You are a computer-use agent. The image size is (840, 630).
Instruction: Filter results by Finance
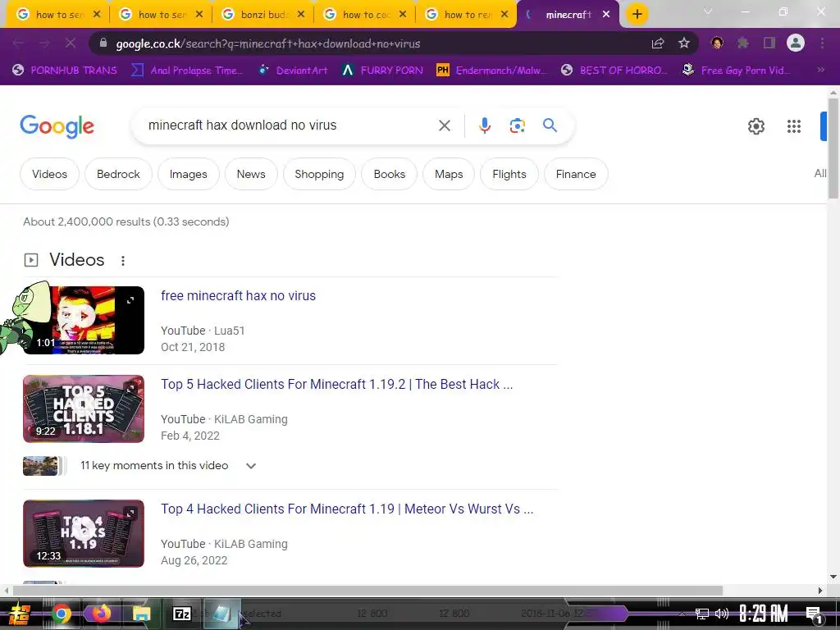[576, 174]
